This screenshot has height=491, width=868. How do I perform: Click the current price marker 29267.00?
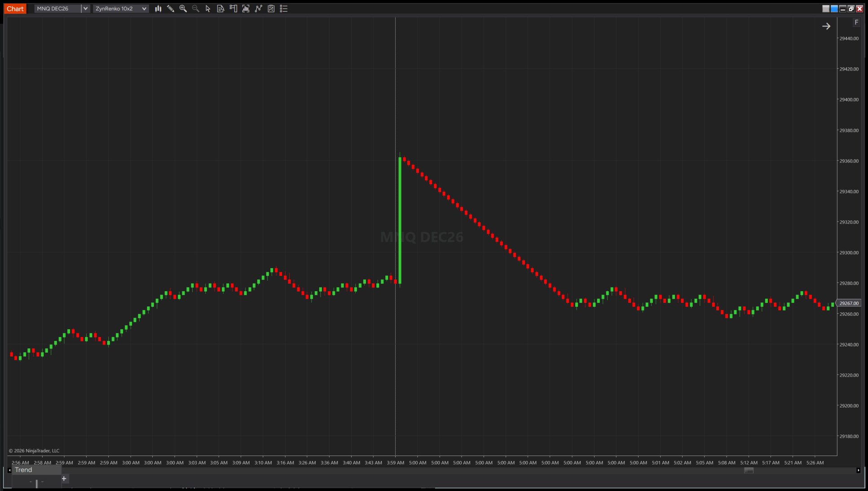[848, 303]
